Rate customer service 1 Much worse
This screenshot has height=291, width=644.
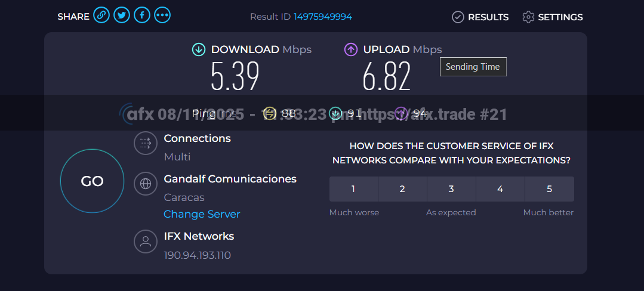click(x=353, y=189)
